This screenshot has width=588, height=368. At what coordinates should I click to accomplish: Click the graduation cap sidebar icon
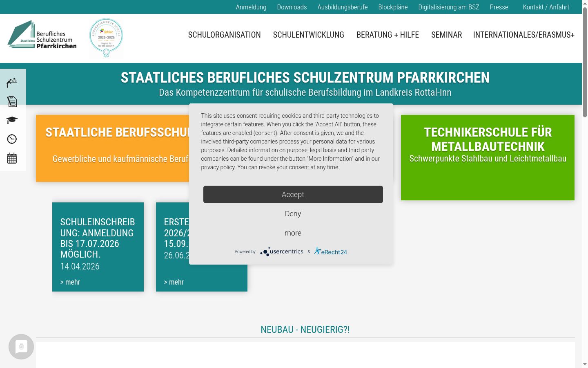(12, 120)
